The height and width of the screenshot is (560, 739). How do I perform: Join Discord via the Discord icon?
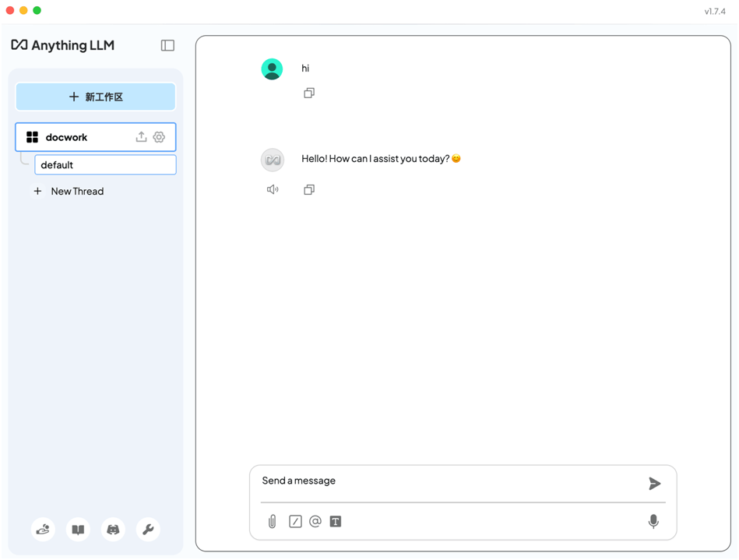[x=113, y=530]
